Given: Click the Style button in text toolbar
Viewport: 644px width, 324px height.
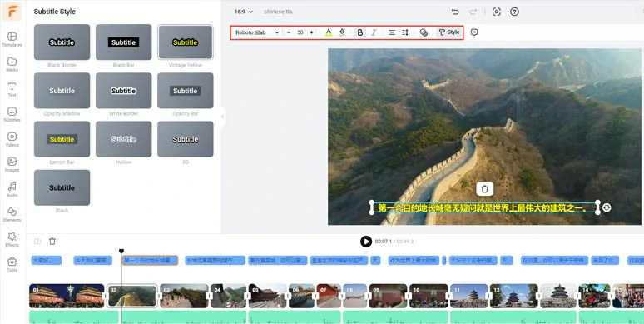Looking at the screenshot, I should point(449,32).
